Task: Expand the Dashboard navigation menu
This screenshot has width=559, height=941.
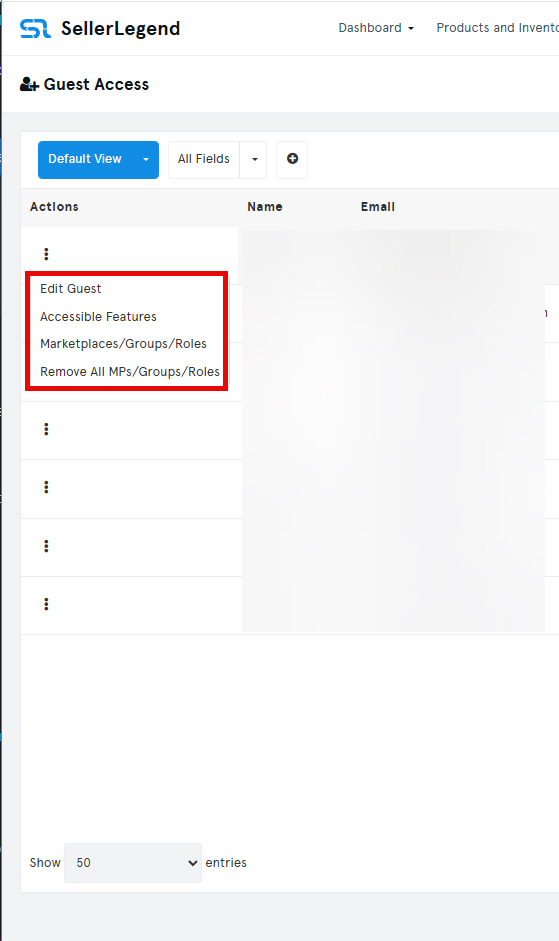Action: point(376,28)
